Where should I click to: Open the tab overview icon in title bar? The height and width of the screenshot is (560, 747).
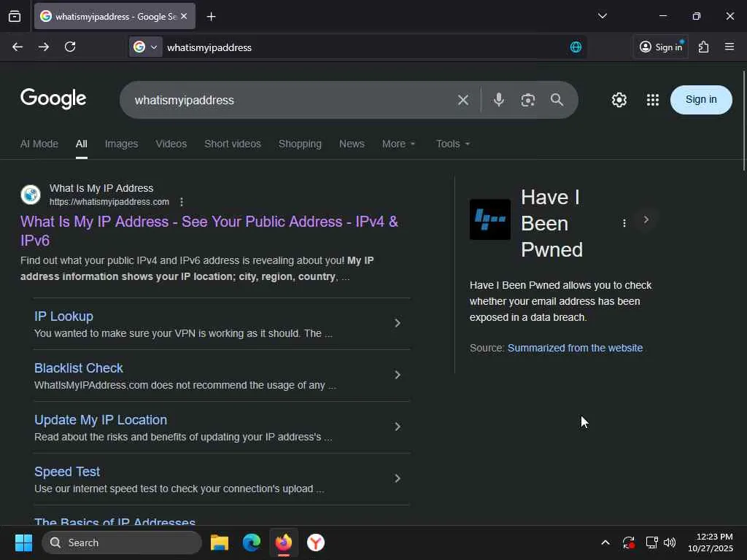click(15, 17)
